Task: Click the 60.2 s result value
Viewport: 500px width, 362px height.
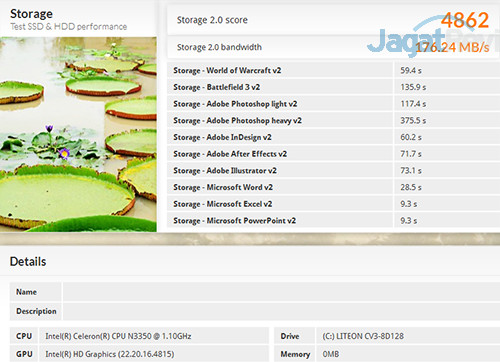Action: pyautogui.click(x=411, y=137)
